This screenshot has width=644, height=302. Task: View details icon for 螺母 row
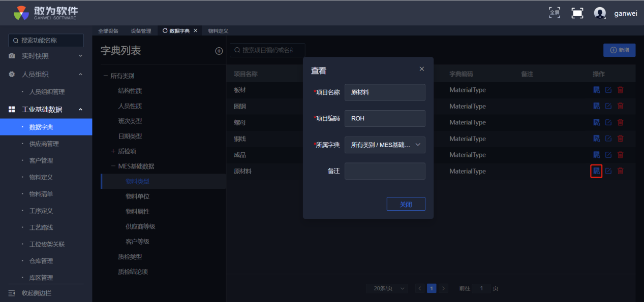pos(596,122)
